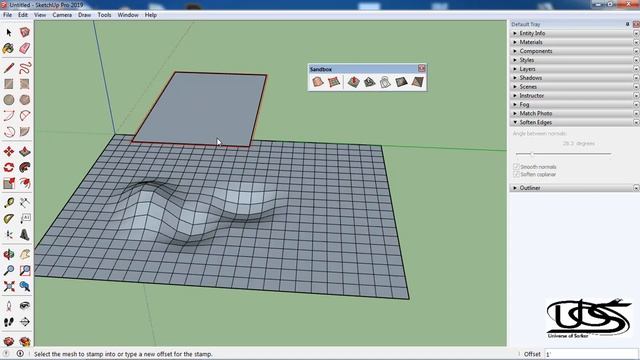The width and height of the screenshot is (640, 360).
Task: Activate the Move tool with red arrows
Action: (x=9, y=151)
